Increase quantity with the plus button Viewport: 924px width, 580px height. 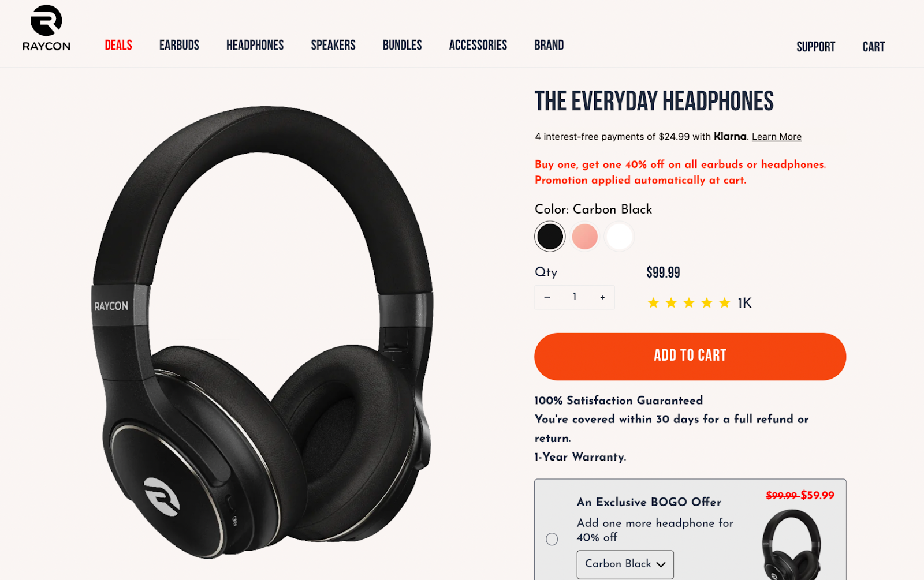602,297
